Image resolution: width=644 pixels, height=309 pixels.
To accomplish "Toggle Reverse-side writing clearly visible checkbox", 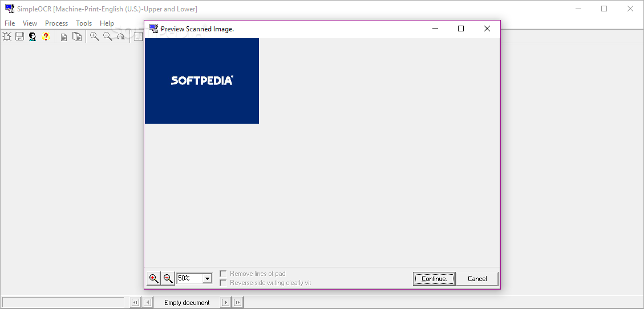I will 224,283.
